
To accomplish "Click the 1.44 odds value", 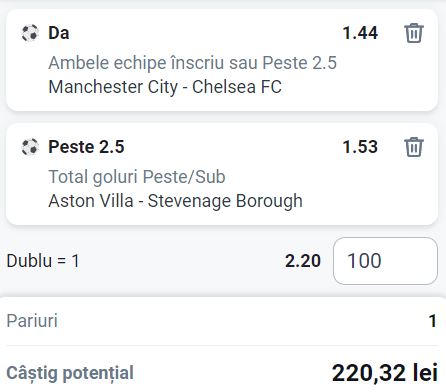I will [360, 33].
